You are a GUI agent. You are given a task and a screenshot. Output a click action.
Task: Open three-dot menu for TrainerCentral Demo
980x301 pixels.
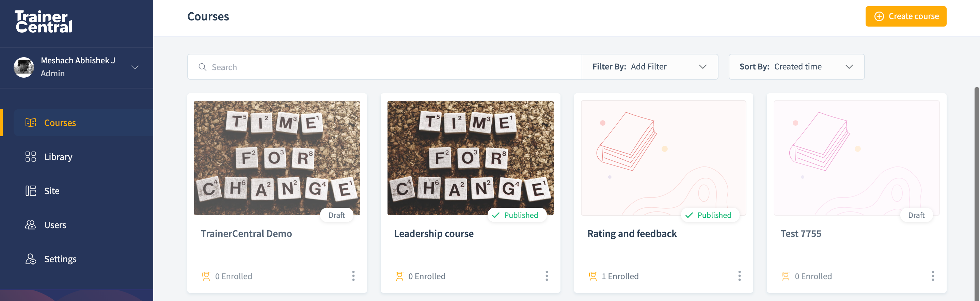(353, 276)
